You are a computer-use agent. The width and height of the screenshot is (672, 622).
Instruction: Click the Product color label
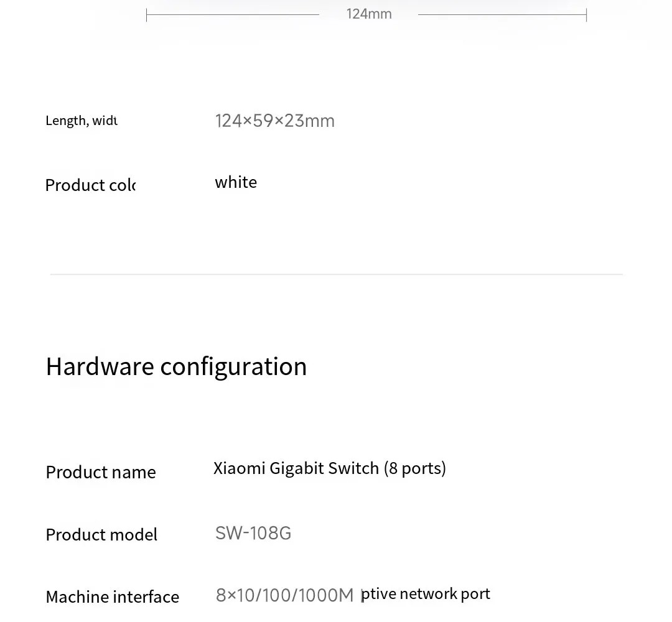(90, 185)
